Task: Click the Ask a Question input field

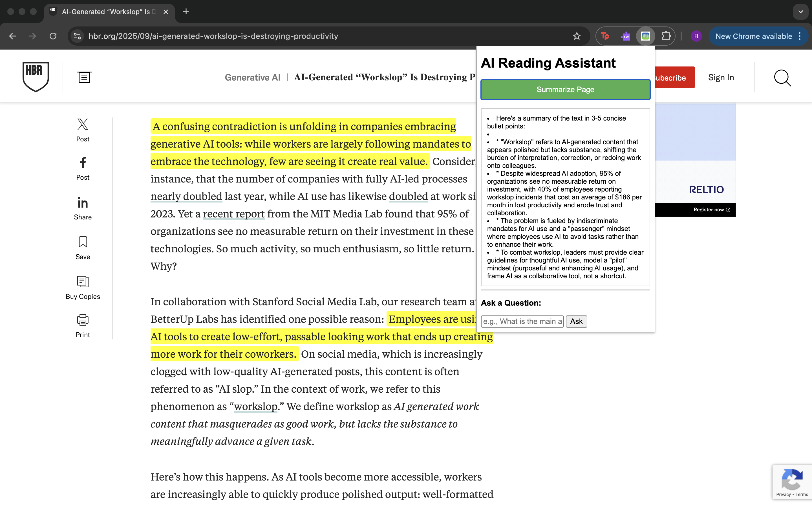Action: coord(522,321)
